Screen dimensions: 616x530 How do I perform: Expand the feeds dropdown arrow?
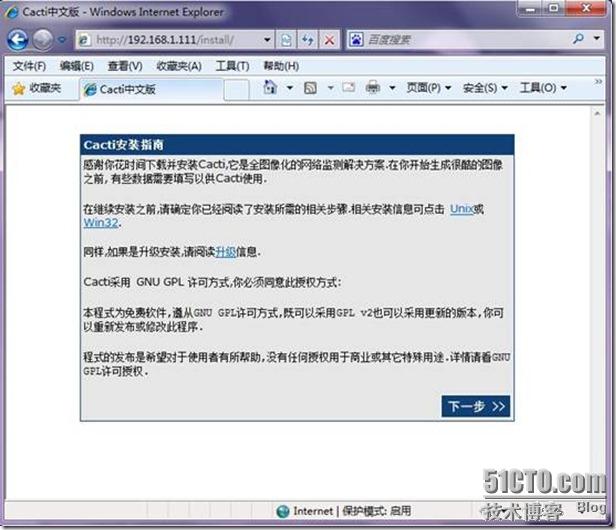(x=330, y=88)
